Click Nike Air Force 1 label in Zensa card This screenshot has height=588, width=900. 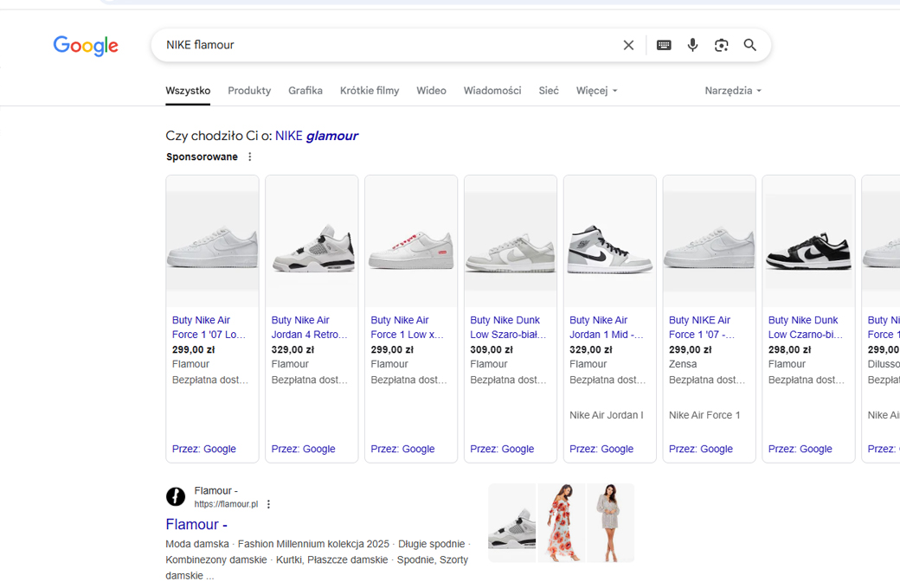pos(704,415)
